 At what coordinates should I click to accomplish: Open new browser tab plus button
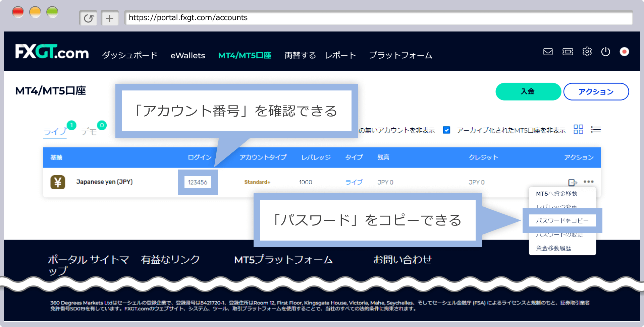110,18
